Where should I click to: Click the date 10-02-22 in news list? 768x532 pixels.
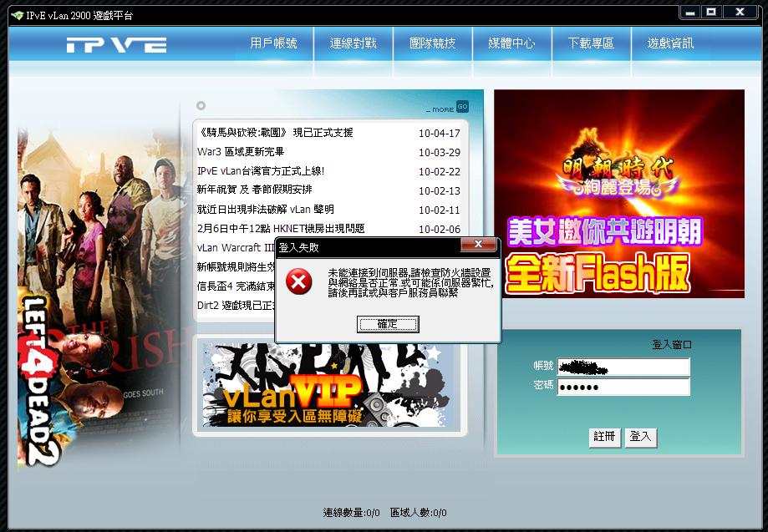(440, 172)
